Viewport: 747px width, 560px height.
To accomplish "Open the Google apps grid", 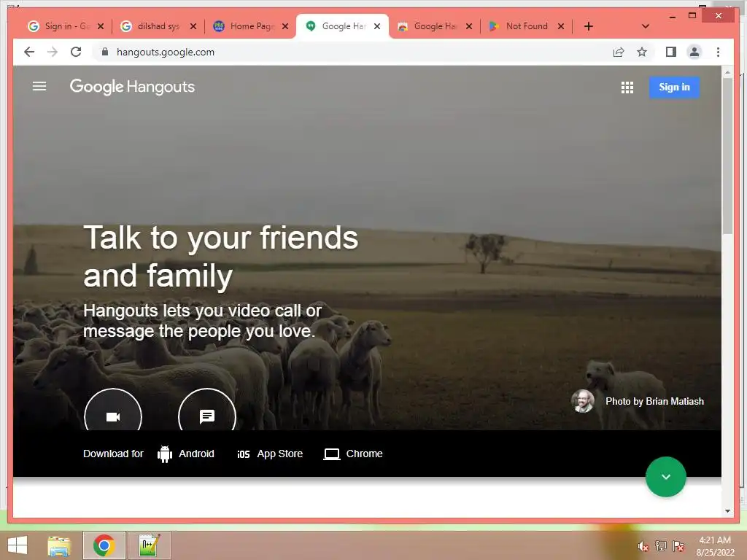I will coord(627,87).
